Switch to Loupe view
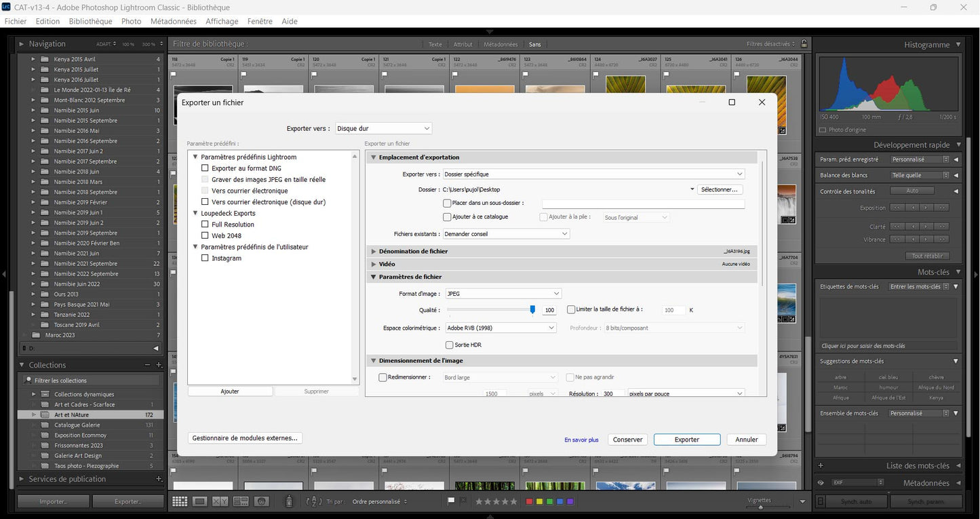This screenshot has width=980, height=519. 199,501
